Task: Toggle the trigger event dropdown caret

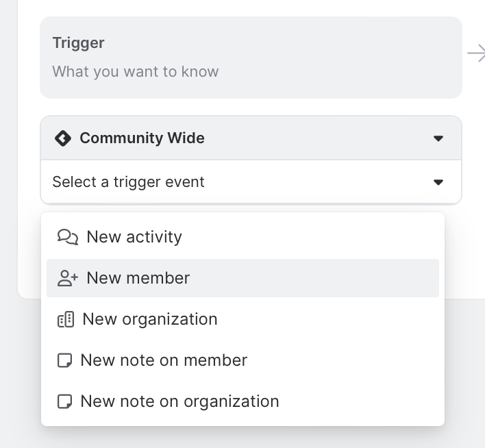Action: pos(438,182)
